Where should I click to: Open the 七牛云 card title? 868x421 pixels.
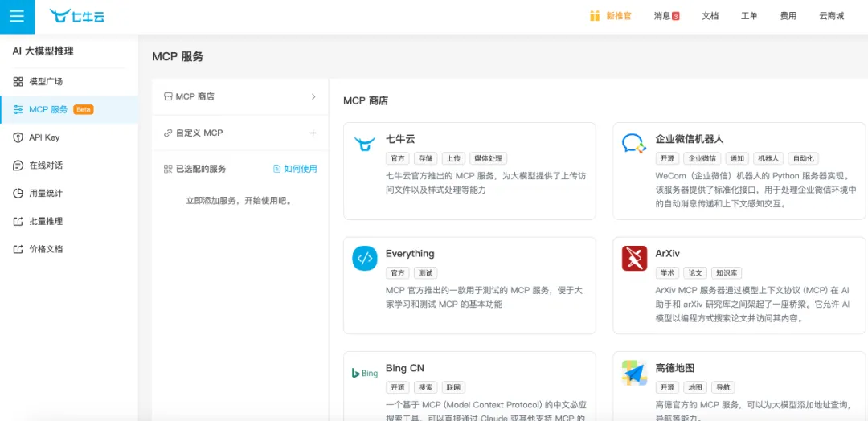click(x=400, y=139)
